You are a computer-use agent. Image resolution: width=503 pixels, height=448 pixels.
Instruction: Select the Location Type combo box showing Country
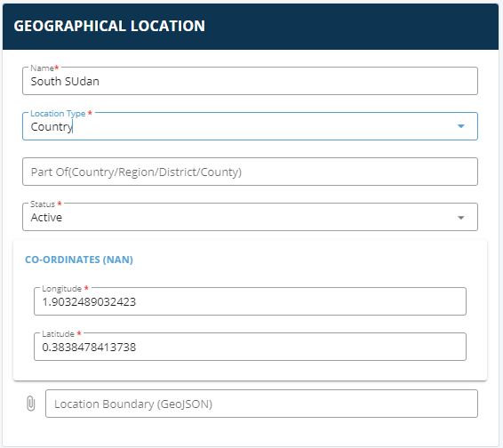click(x=250, y=126)
